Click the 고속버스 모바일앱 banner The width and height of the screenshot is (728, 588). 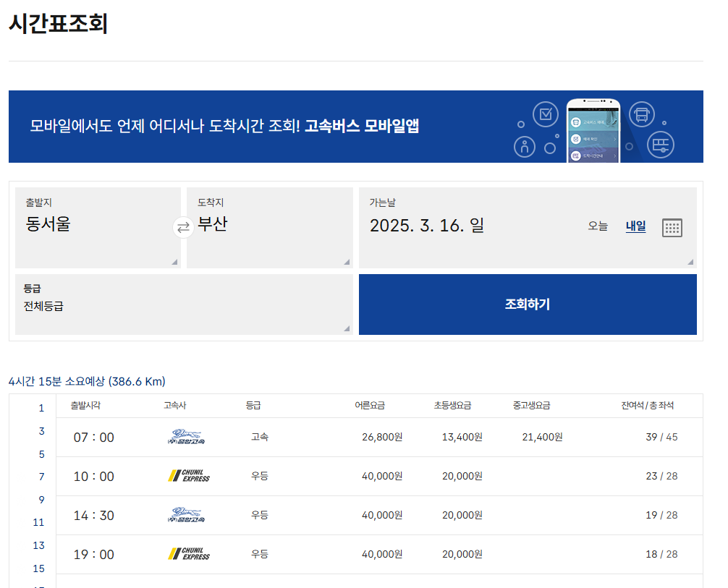pos(355,127)
